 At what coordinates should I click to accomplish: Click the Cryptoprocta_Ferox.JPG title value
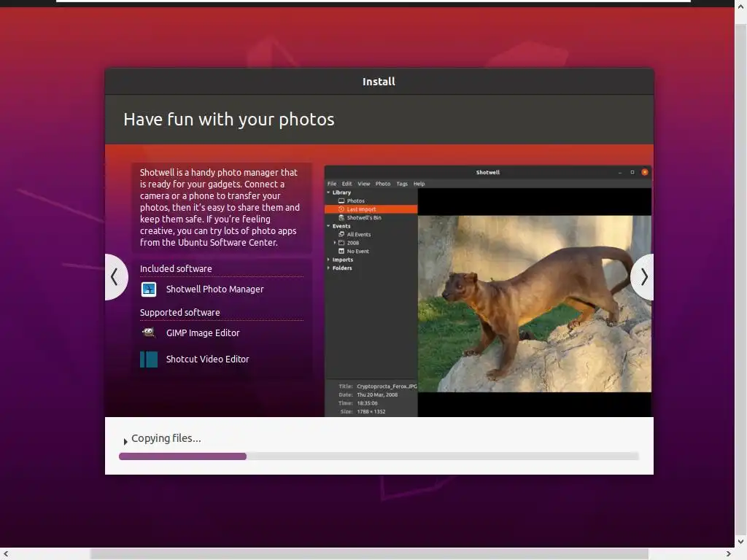387,386
